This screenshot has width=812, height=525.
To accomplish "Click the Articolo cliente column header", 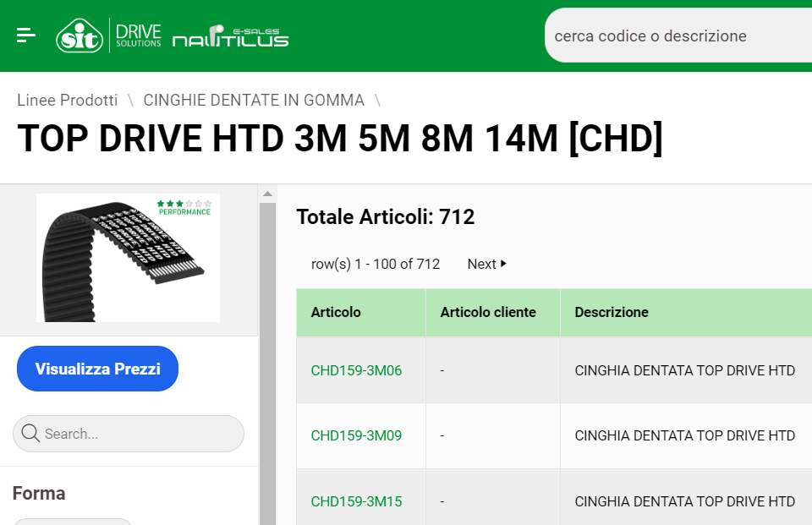I will 488,312.
